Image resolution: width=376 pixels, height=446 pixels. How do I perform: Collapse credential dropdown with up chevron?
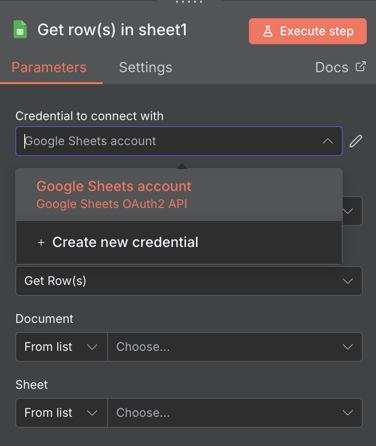click(328, 141)
